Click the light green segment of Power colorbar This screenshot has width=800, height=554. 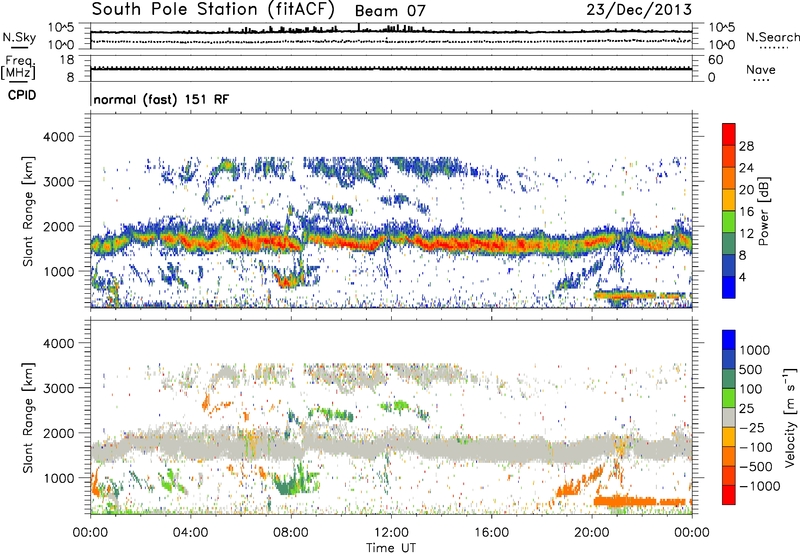[x=729, y=221]
